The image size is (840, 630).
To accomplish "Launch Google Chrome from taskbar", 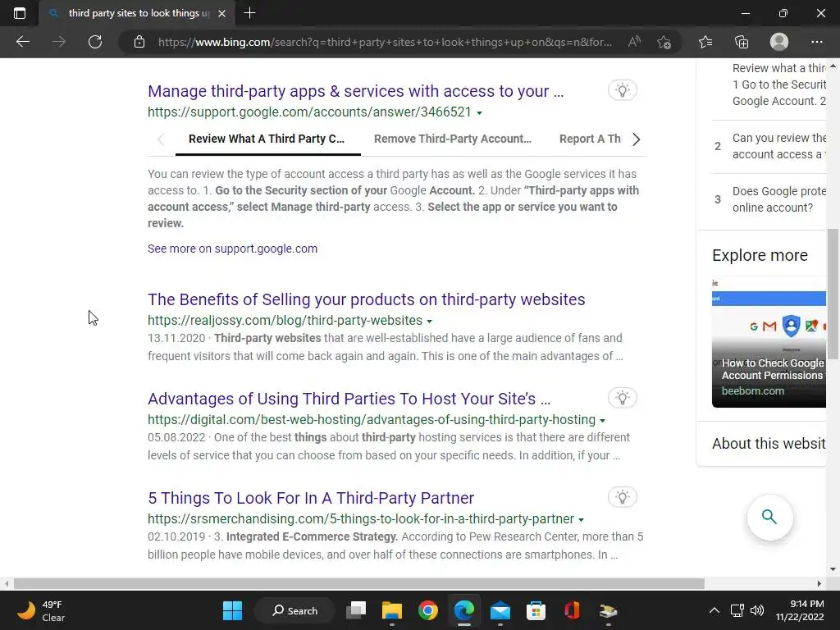I will 428,610.
